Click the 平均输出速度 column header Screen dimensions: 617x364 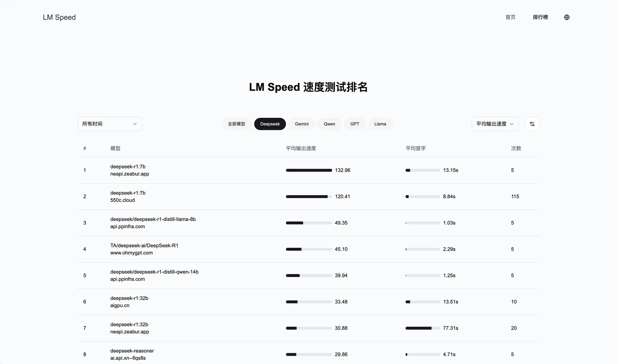point(301,148)
